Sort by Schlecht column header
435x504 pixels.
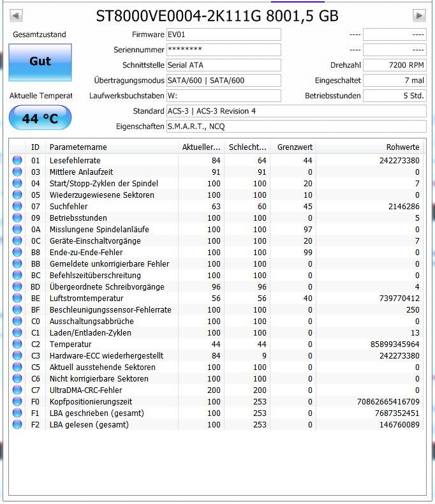(247, 147)
